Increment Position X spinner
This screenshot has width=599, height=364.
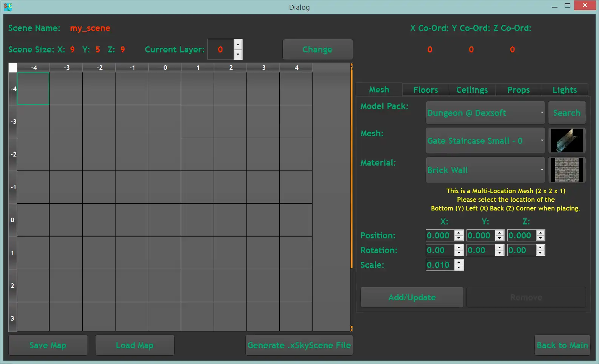pos(459,233)
